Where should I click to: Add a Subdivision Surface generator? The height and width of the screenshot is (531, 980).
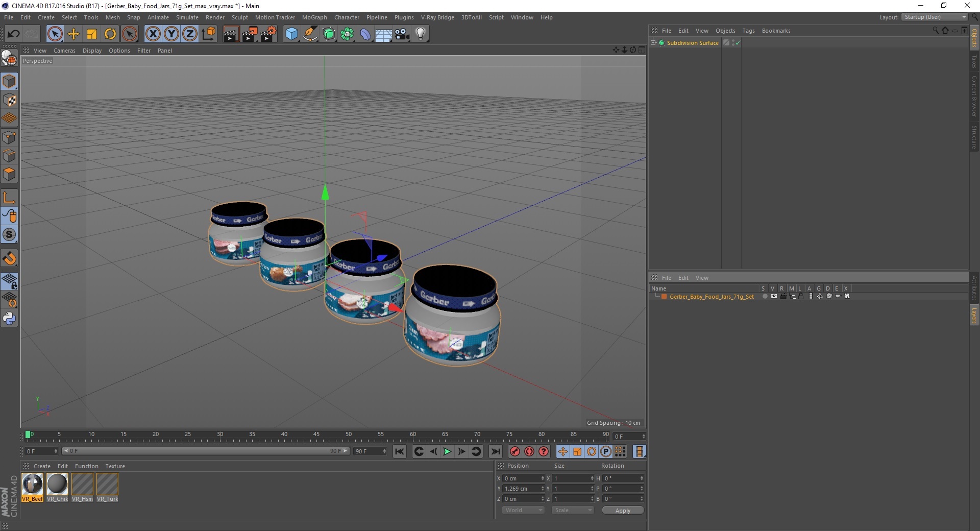(x=329, y=34)
